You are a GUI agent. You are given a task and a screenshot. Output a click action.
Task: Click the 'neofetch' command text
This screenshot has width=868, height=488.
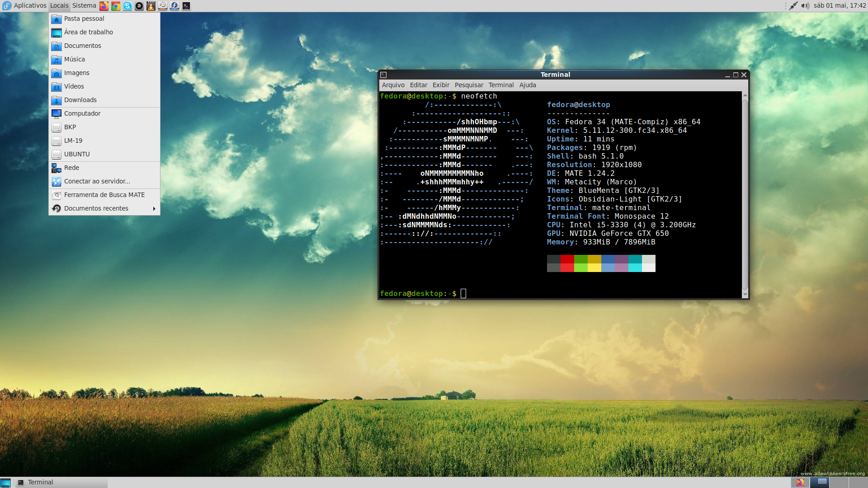click(479, 96)
